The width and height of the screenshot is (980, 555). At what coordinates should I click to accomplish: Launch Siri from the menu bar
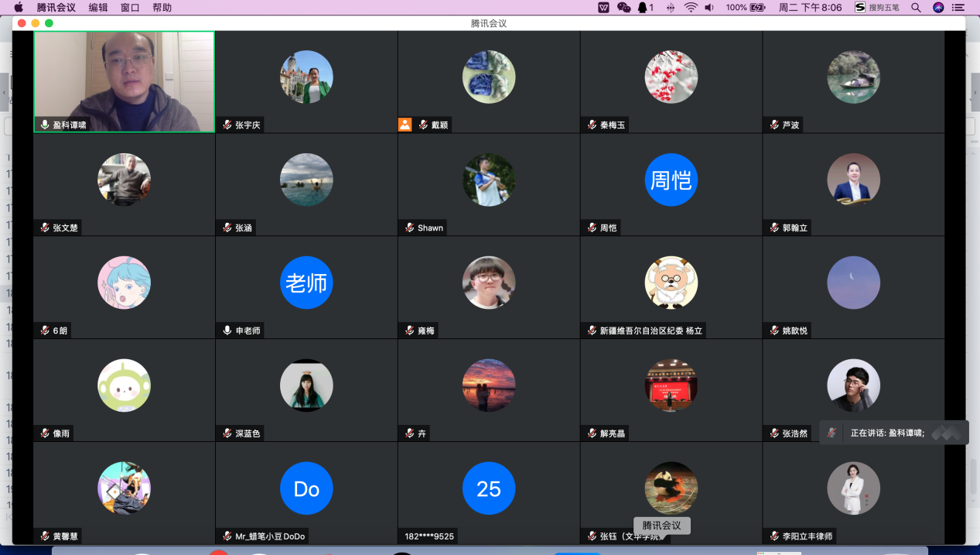pyautogui.click(x=938, y=8)
